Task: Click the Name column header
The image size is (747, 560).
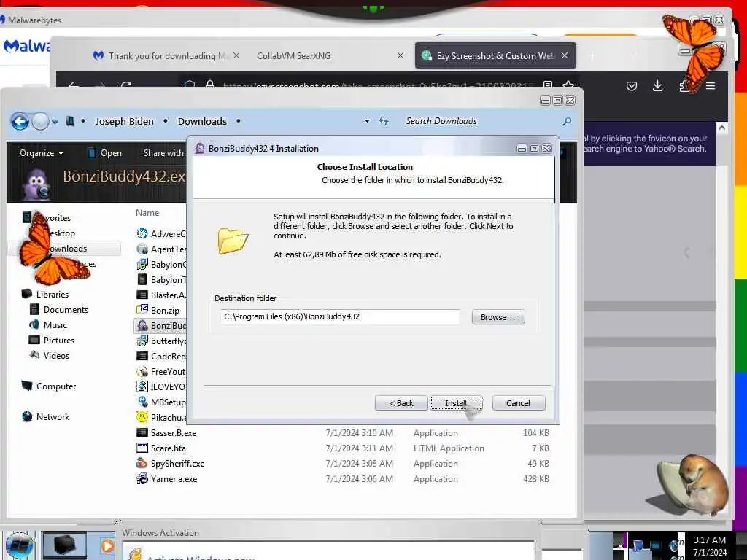Action: [x=147, y=213]
